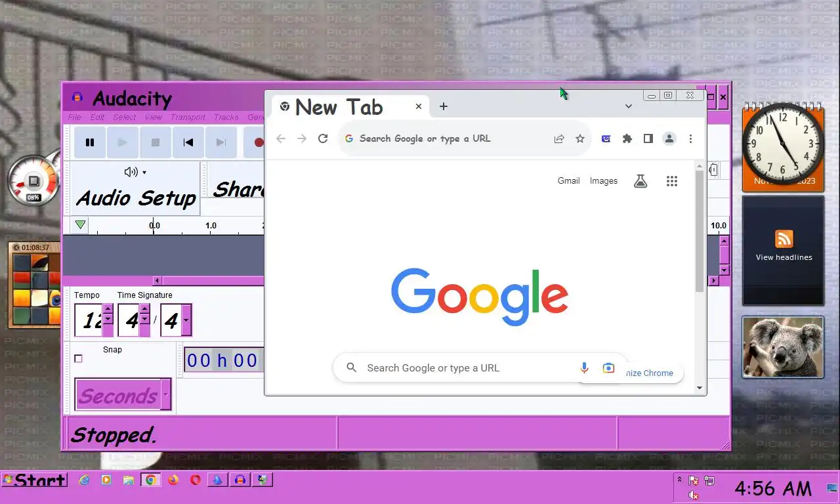Open Audacity's Transport menu

(188, 117)
